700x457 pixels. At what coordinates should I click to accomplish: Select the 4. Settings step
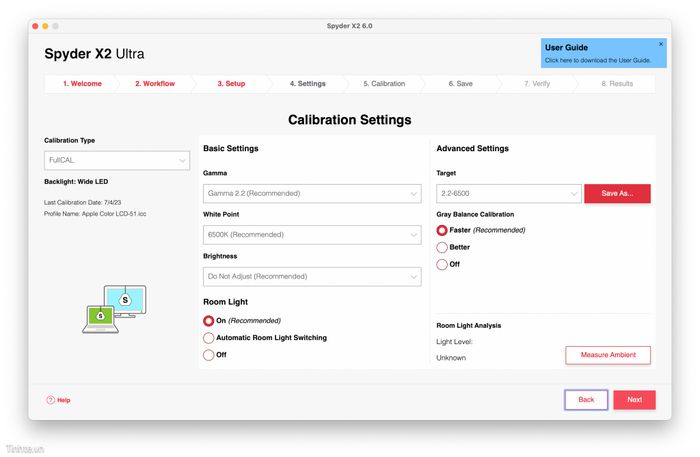[x=308, y=83]
